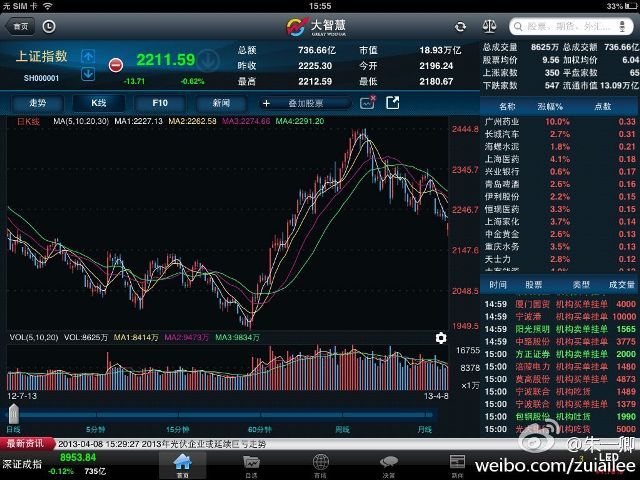Select the 月线 period
This screenshot has width=640, height=480.
[424, 429]
